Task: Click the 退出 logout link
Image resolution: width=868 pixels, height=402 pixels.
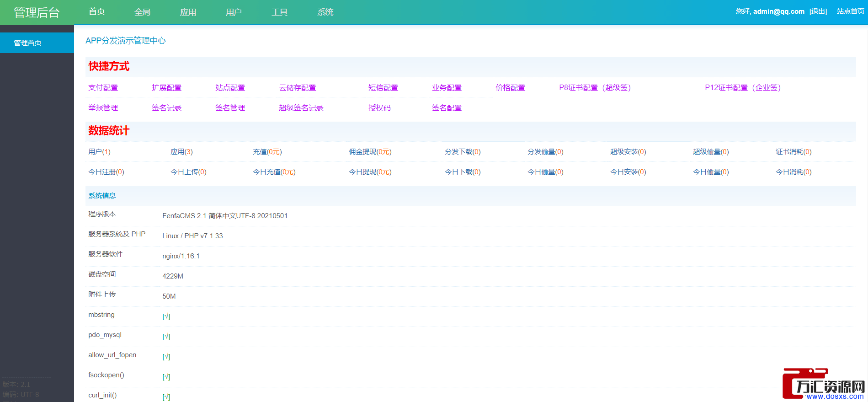Action: pos(818,11)
